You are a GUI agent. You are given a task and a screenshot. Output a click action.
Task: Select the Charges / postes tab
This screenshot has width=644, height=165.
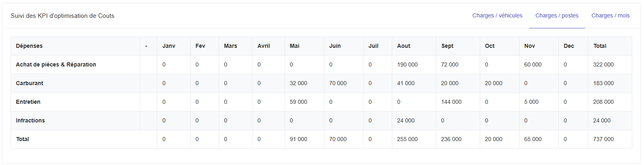[557, 15]
